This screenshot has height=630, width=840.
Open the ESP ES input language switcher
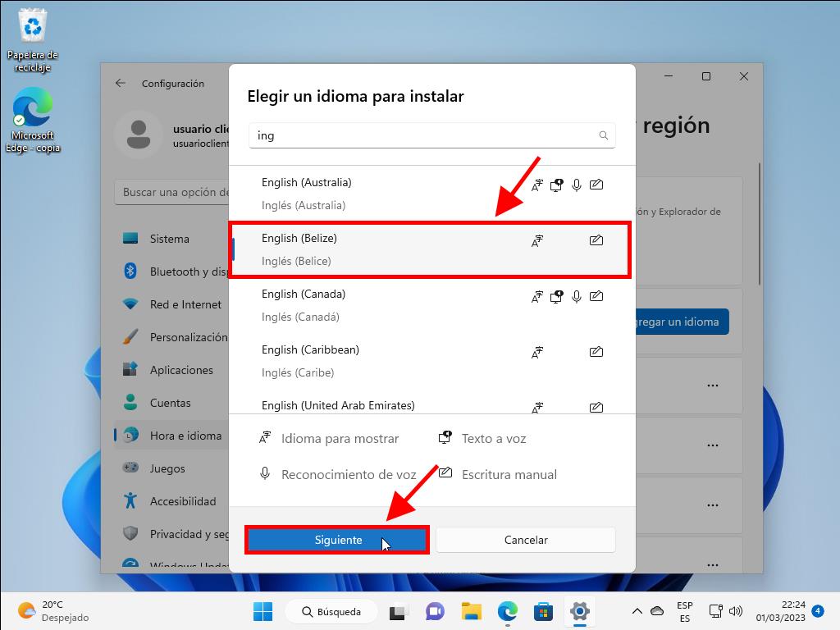coord(684,611)
